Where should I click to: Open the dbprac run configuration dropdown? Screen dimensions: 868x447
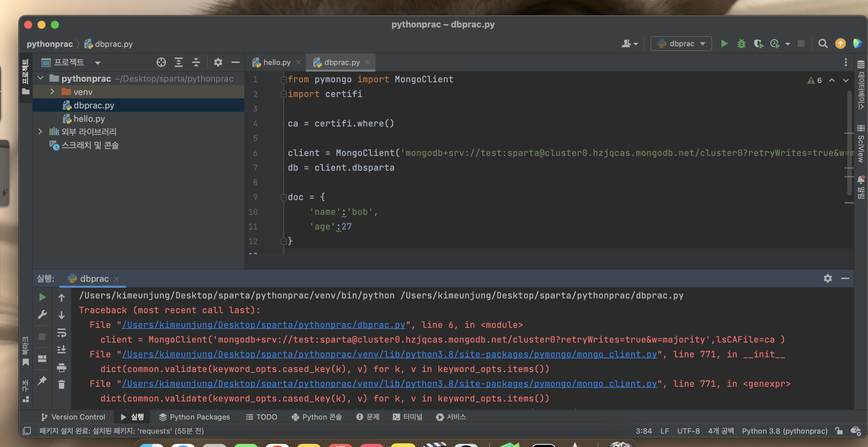pos(681,44)
